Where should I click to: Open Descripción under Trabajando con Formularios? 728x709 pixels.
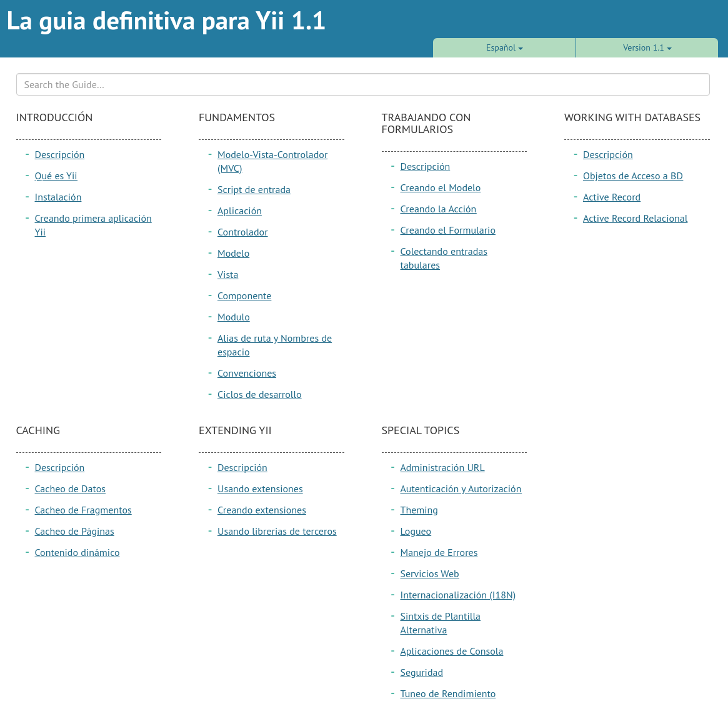pos(425,167)
